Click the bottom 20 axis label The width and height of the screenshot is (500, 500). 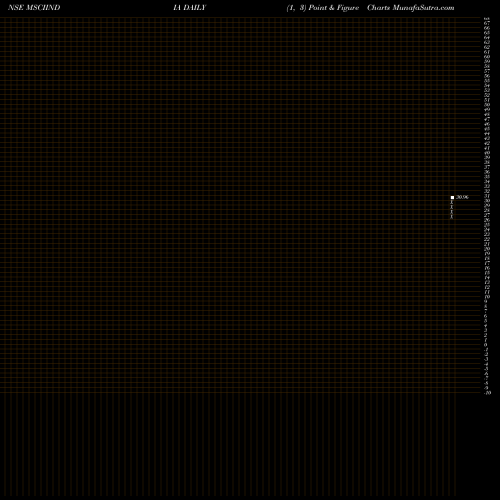[488, 393]
